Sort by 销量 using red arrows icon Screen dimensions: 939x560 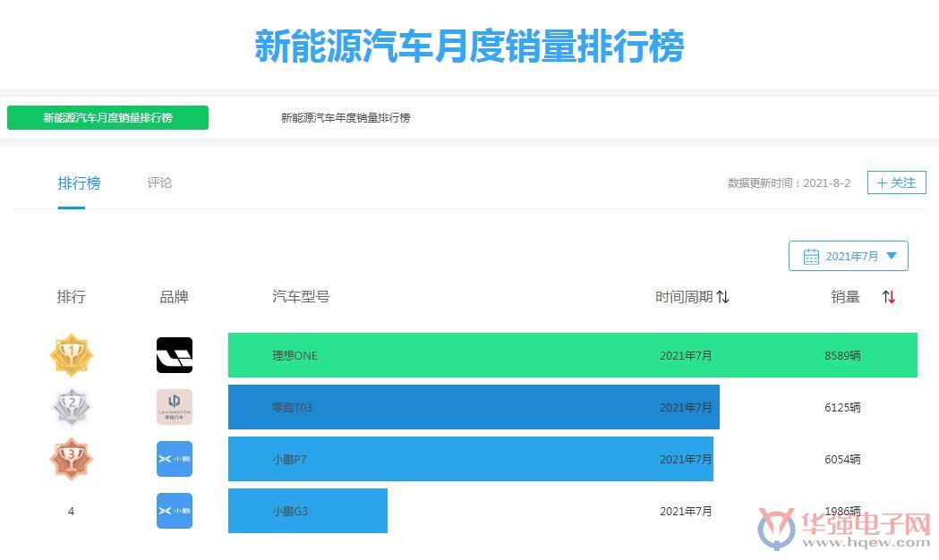click(x=889, y=297)
